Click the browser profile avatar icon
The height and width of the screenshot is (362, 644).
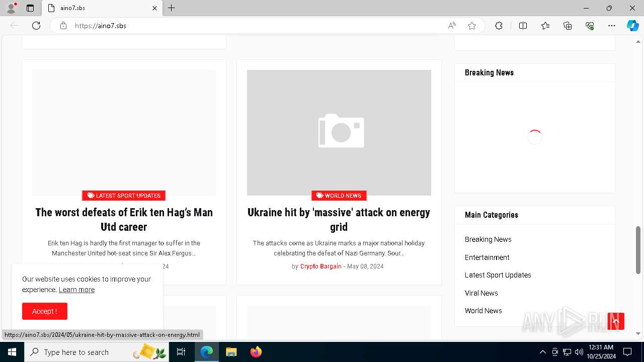11,8
